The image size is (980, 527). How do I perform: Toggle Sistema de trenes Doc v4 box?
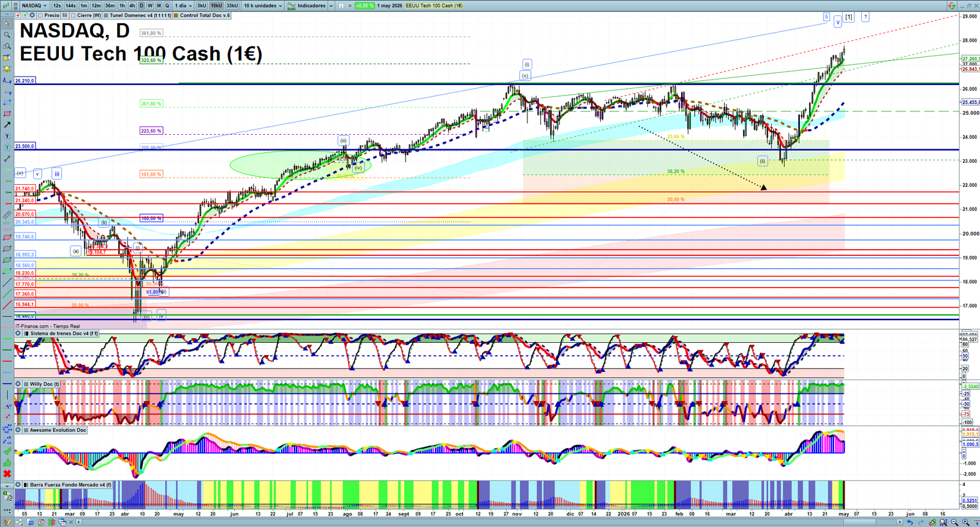[26, 334]
